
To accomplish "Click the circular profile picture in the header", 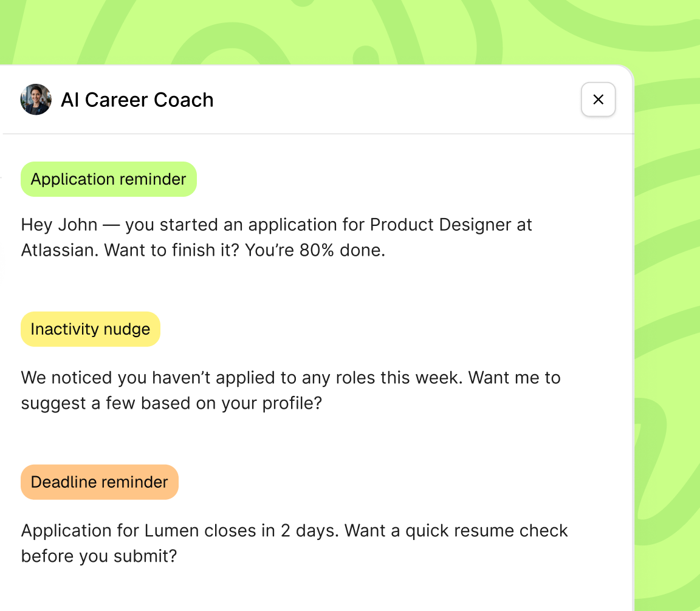I will click(36, 100).
